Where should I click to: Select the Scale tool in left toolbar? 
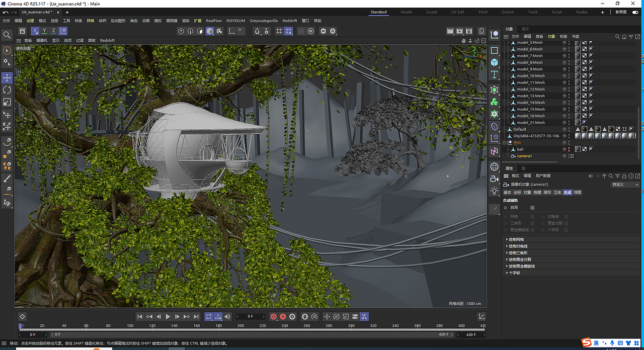[x=7, y=102]
